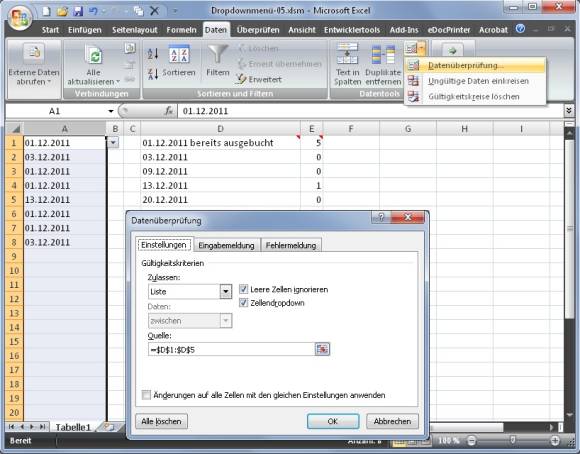Screen dimensions: 580x454
Task: Click the zoom in plus button
Action: pyautogui.click(x=555, y=440)
